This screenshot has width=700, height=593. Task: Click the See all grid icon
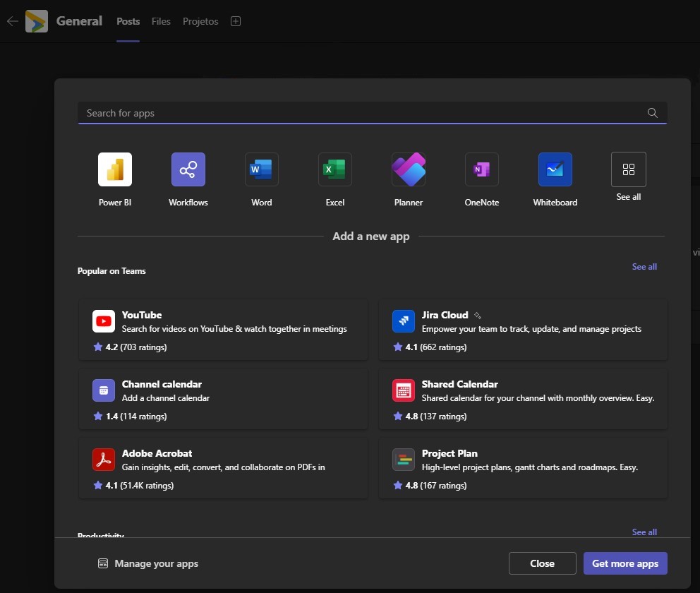pos(628,169)
